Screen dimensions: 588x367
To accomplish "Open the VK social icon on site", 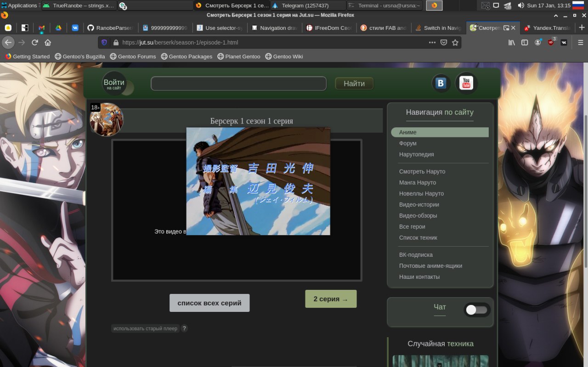I will click(441, 83).
